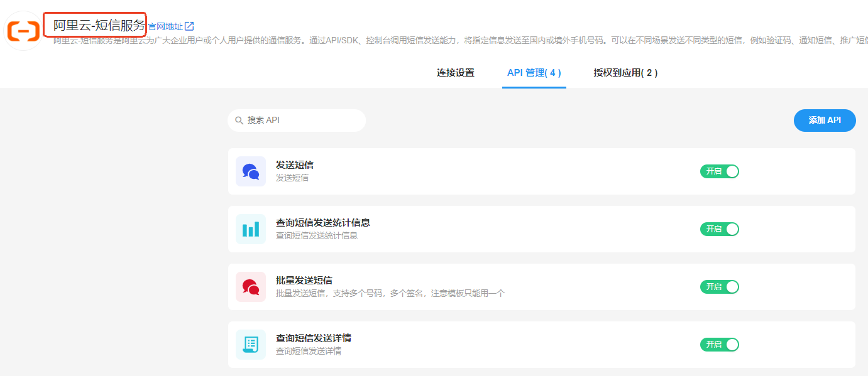Open the 查询短信发送详情 entry title
This screenshot has width=868, height=376.
click(x=313, y=338)
